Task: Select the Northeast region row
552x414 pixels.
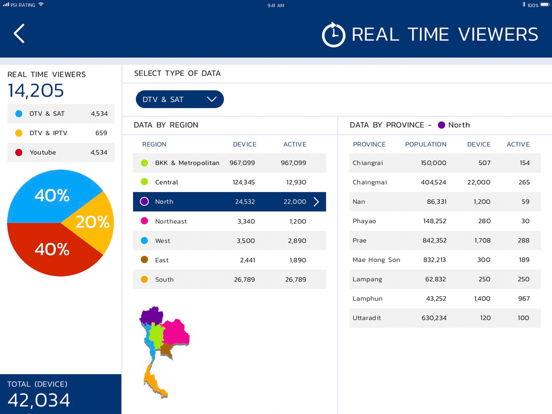Action: pyautogui.click(x=230, y=221)
